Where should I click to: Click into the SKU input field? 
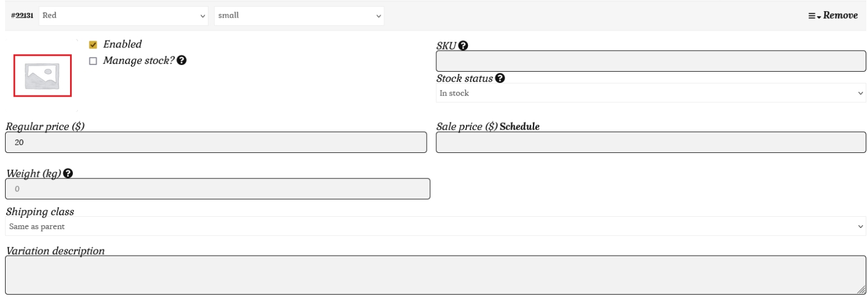click(x=650, y=61)
